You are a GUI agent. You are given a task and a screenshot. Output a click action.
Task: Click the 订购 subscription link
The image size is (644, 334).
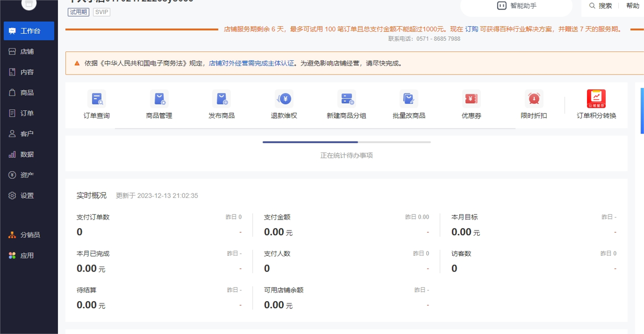point(471,29)
